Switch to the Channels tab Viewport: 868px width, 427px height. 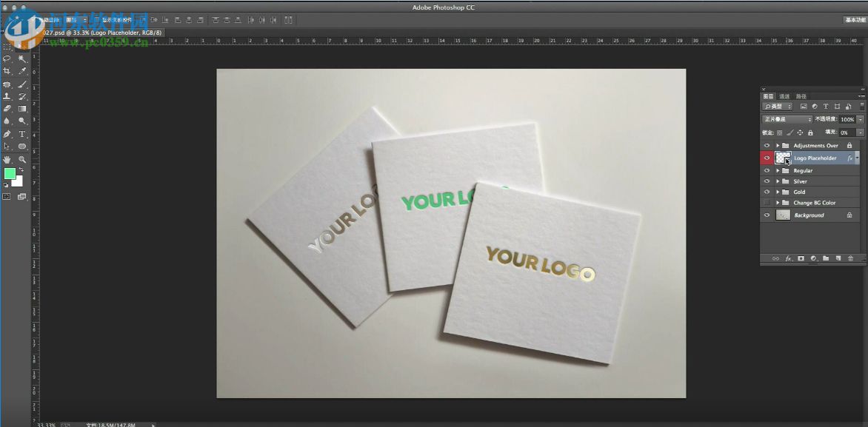coord(784,96)
